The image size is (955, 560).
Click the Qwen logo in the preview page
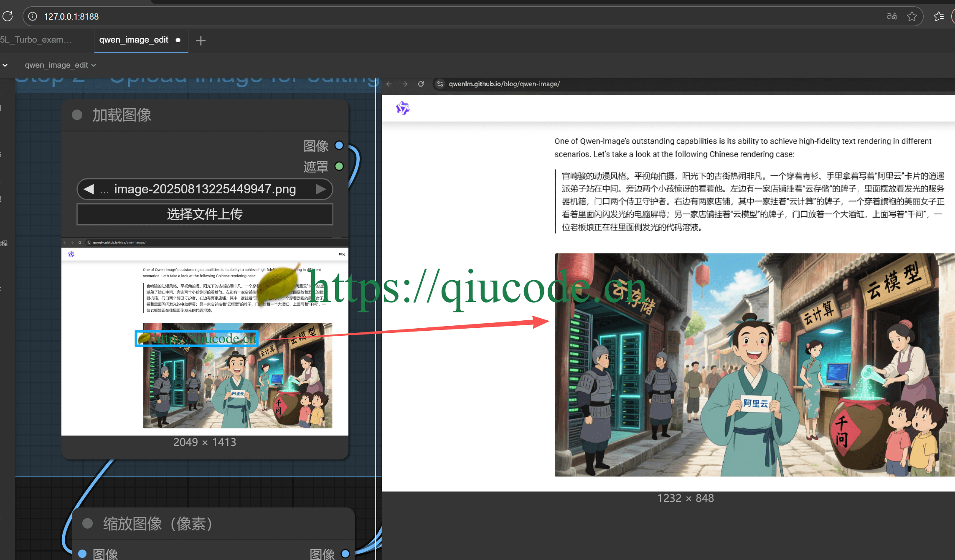click(403, 108)
